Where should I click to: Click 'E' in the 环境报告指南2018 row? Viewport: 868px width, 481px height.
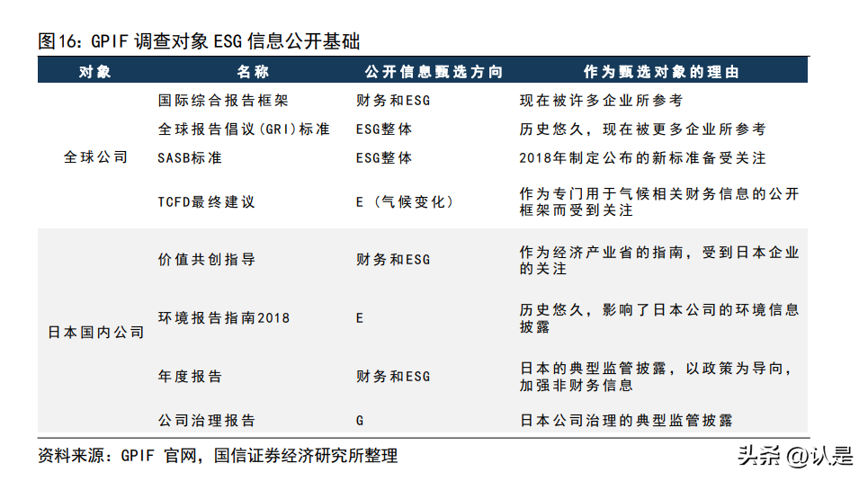(360, 318)
